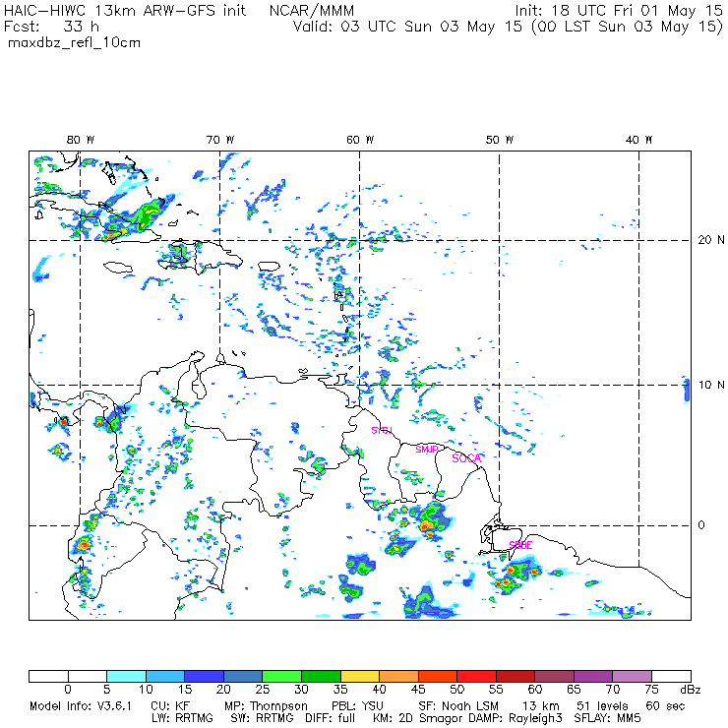Click the SBBE station label

520,545
